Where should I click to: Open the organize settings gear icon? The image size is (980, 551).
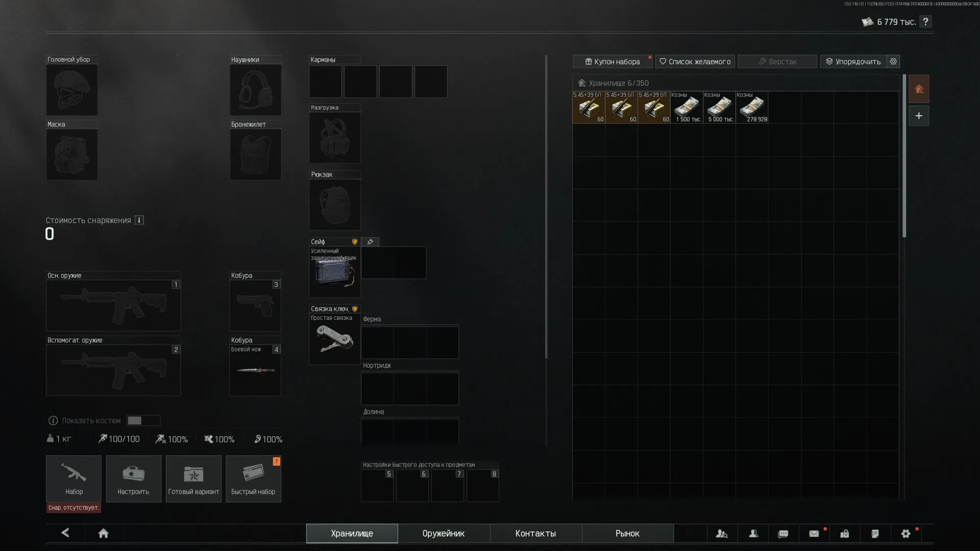coord(893,61)
